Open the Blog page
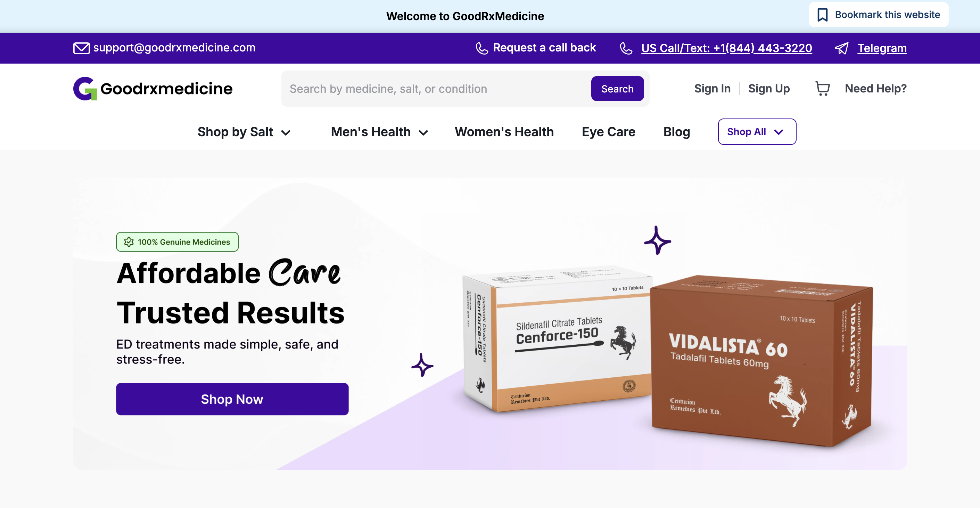This screenshot has height=508, width=980. pyautogui.click(x=676, y=132)
